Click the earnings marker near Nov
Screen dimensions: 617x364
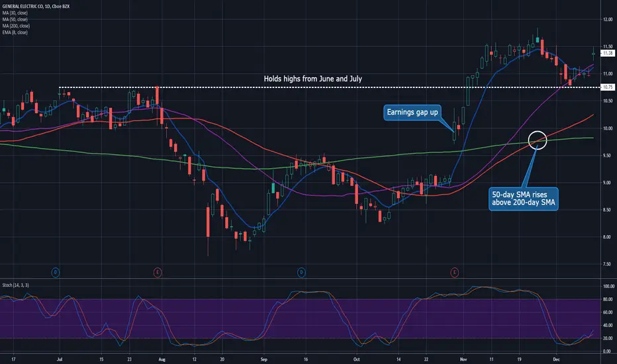tap(455, 272)
